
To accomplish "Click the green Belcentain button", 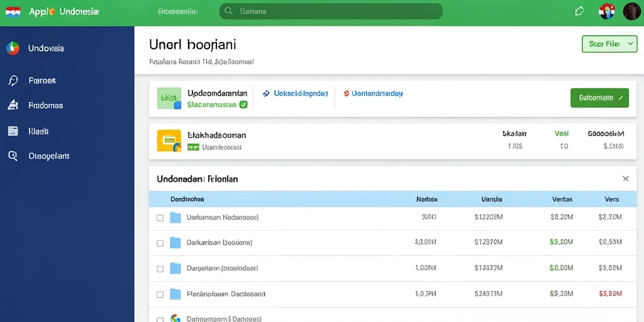I will pos(599,97).
